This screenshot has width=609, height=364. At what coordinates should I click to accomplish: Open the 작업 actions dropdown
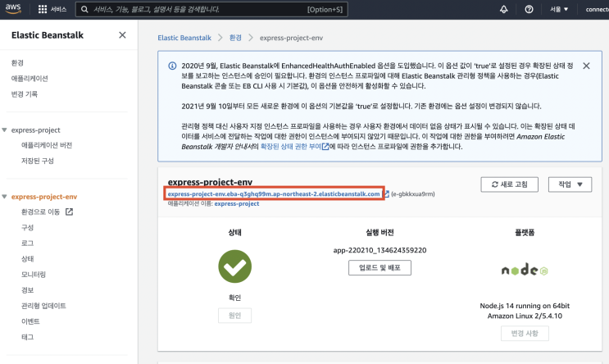point(570,184)
